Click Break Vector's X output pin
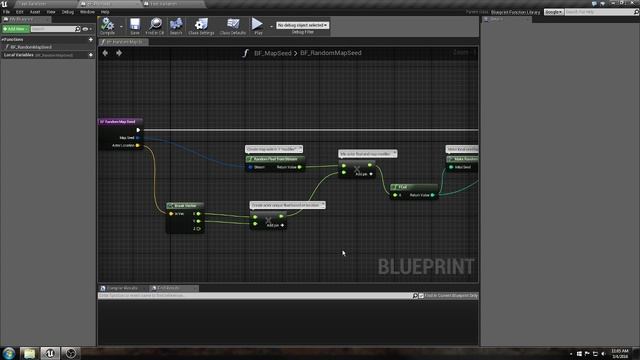Image resolution: width=640 pixels, height=360 pixels. [198, 214]
